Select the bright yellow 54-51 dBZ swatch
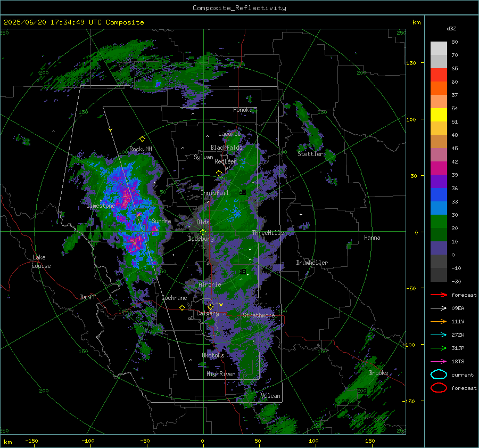 point(439,115)
